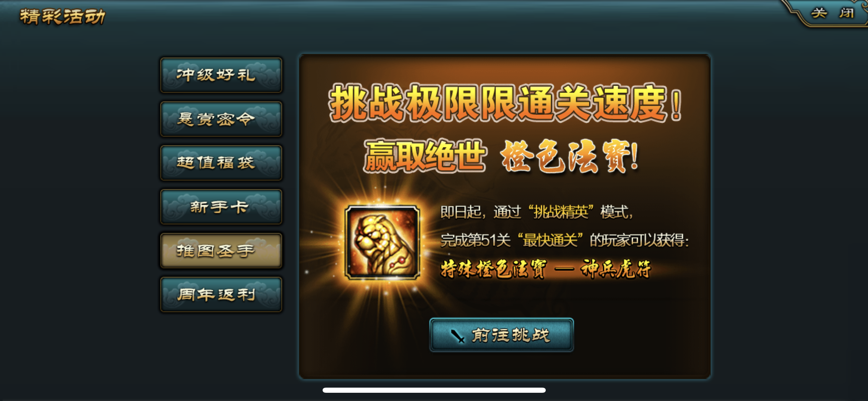Select the highlighted 推图圣手 tab
The height and width of the screenshot is (401, 868).
221,251
